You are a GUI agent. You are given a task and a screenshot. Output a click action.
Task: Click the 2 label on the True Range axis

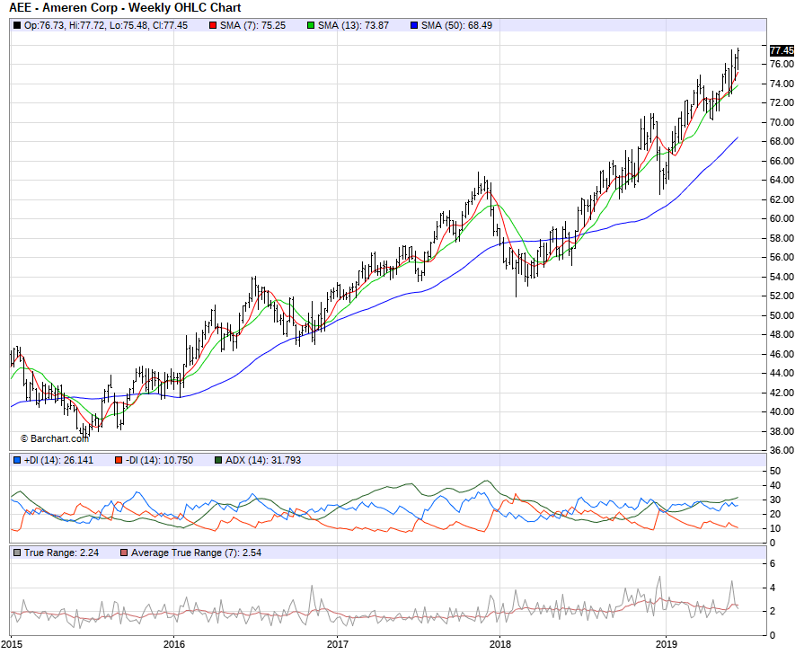[x=773, y=612]
